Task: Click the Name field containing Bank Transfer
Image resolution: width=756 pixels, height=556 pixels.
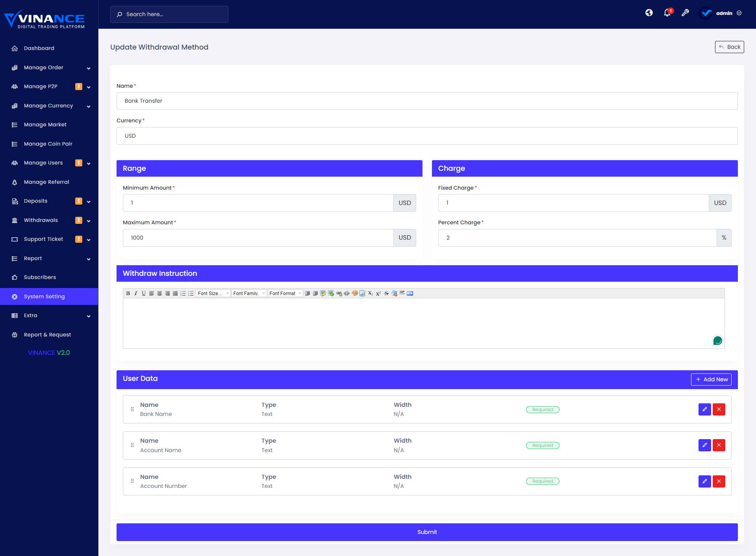Action: coord(427,101)
